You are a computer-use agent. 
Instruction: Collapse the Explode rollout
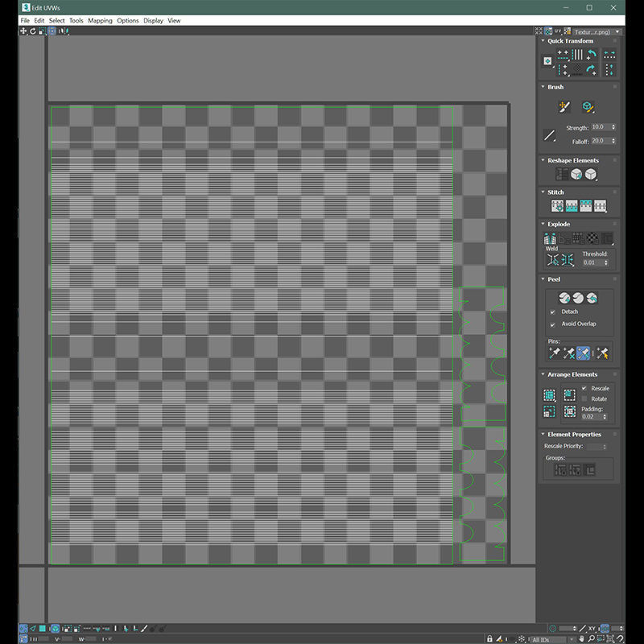[x=543, y=224]
